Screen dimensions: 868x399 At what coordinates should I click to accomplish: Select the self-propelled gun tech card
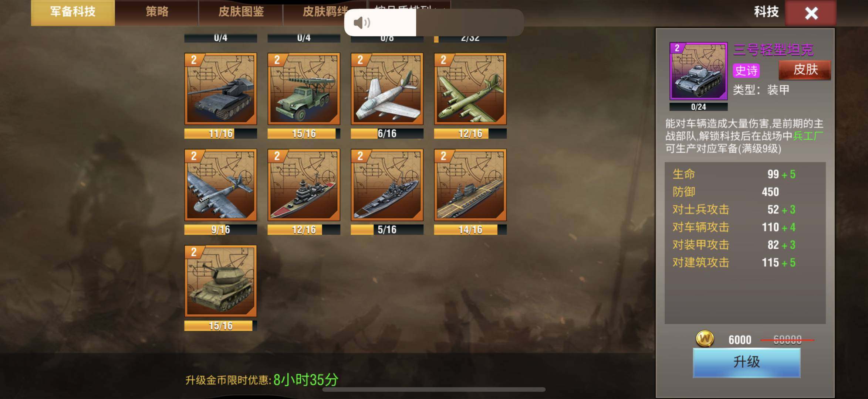[220, 89]
